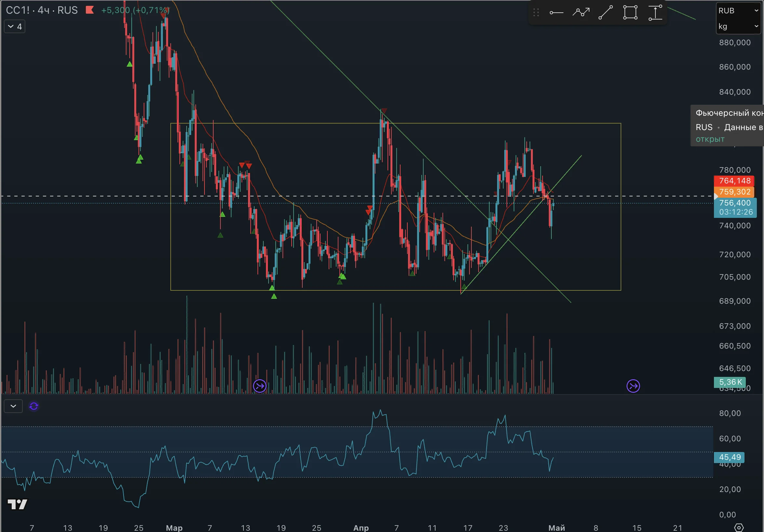This screenshot has width=764, height=532.
Task: Click the purple contract-switch marker near May 8
Action: pyautogui.click(x=633, y=386)
